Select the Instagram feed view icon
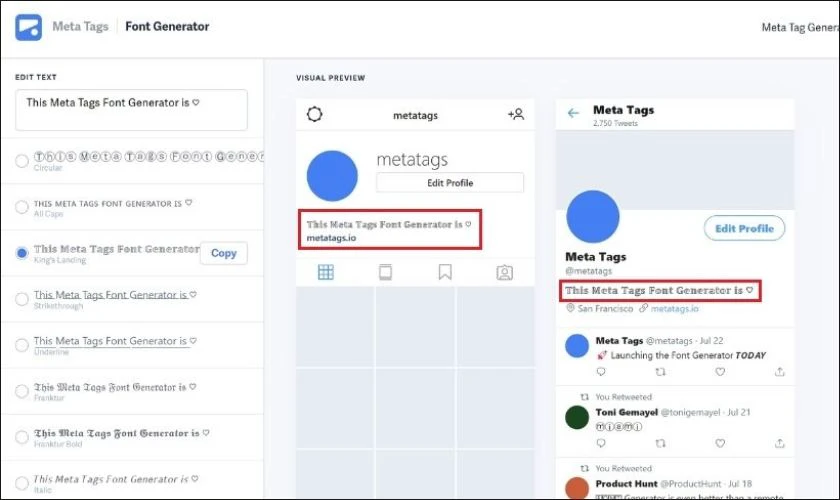The image size is (840, 500). pyautogui.click(x=385, y=272)
